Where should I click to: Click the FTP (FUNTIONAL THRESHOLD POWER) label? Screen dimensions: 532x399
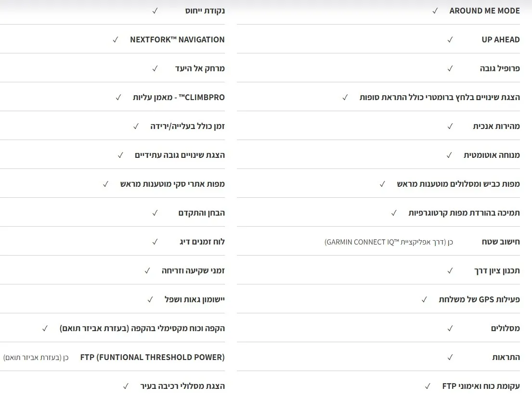coord(152,357)
